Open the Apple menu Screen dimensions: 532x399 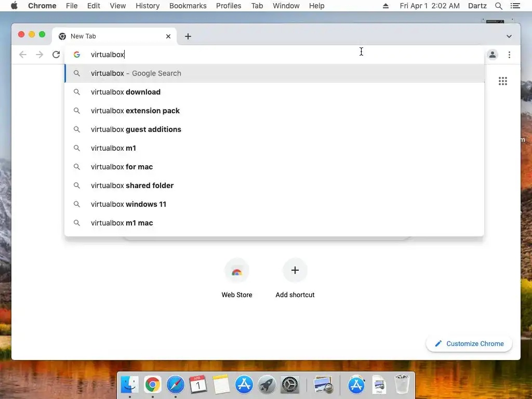14,6
